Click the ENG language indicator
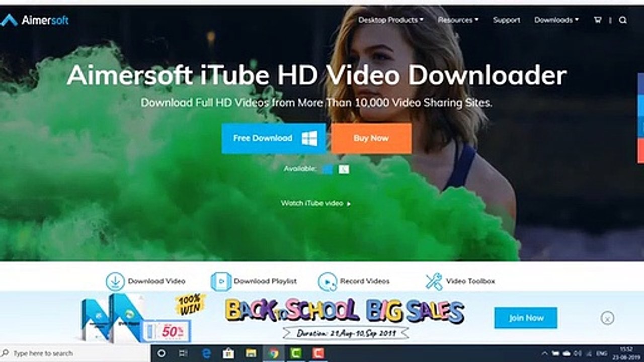Image resolution: width=644 pixels, height=362 pixels. tap(602, 353)
